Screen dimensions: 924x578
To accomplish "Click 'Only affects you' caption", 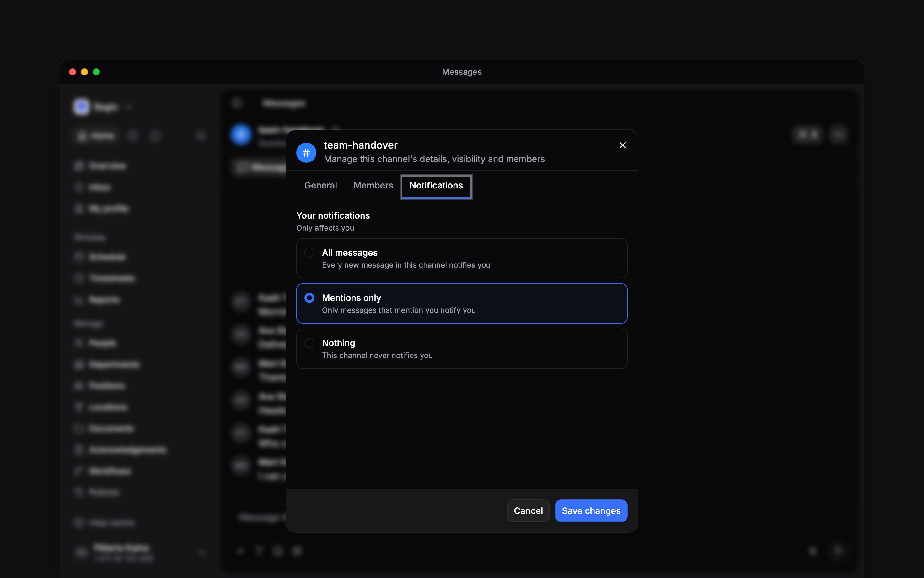I will coord(325,228).
